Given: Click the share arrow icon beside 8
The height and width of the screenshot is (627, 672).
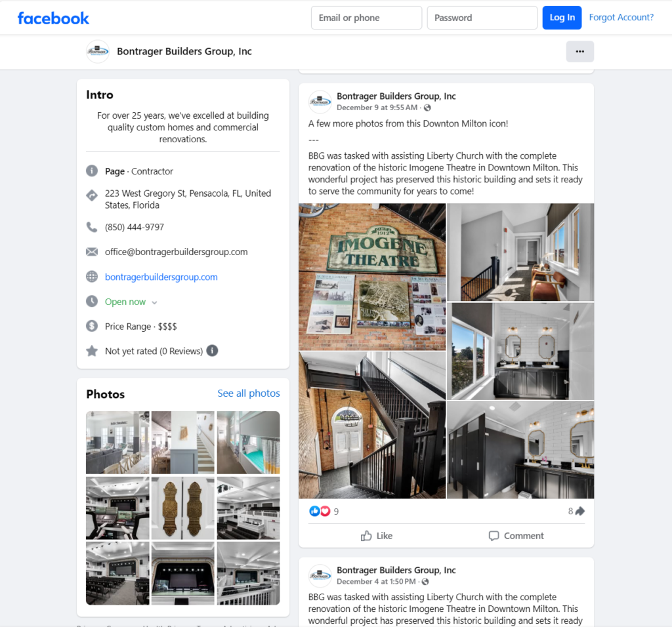Looking at the screenshot, I should click(x=580, y=512).
